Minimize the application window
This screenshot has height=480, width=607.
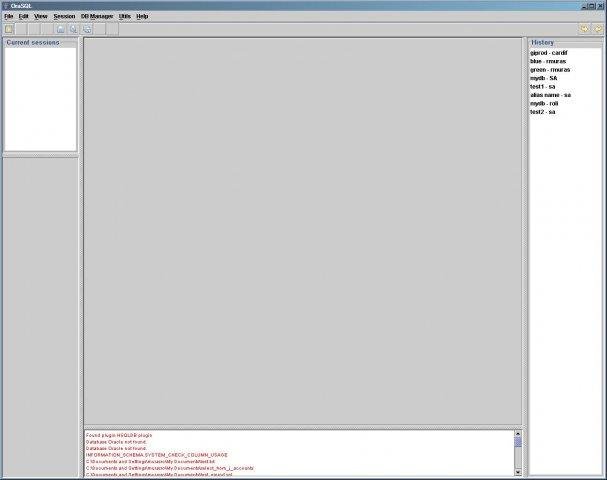[x=584, y=6]
